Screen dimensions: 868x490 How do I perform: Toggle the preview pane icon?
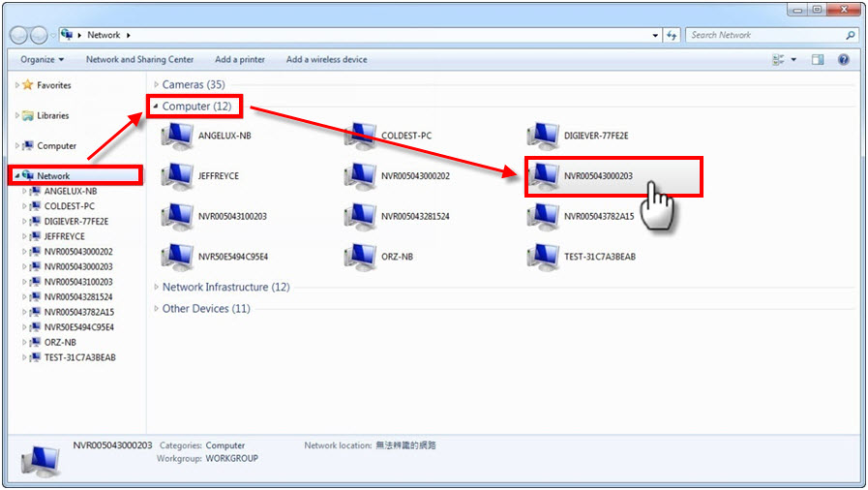(x=818, y=60)
